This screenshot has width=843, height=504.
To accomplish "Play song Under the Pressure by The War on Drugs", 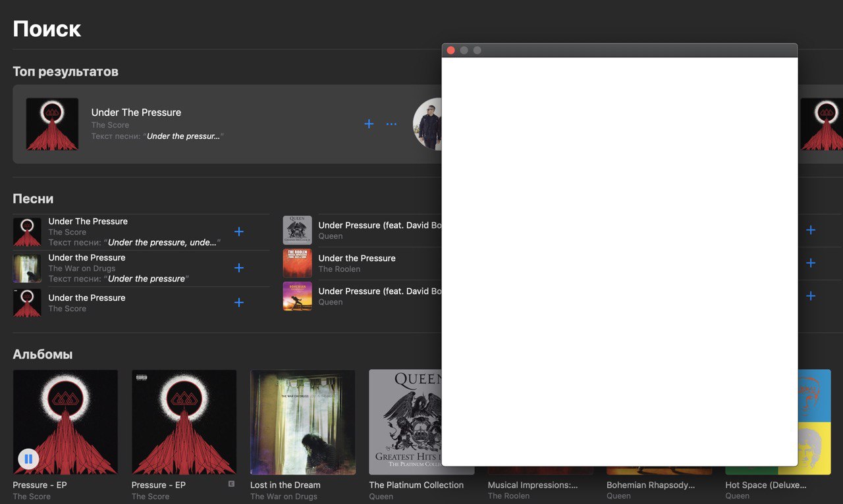I will tap(87, 257).
